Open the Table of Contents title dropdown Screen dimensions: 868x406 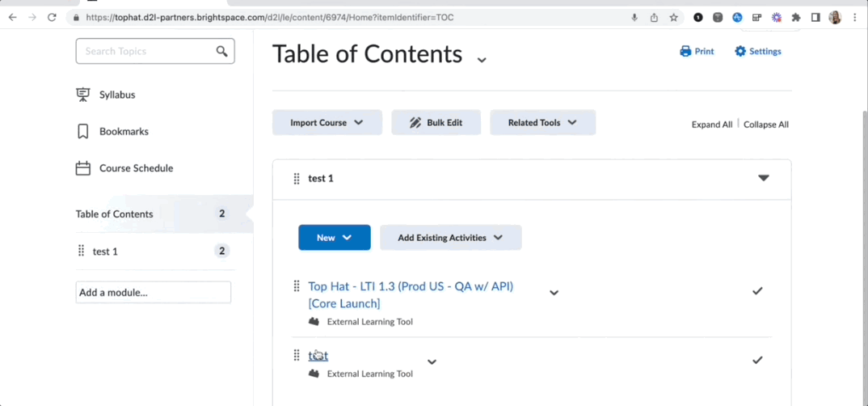point(482,59)
